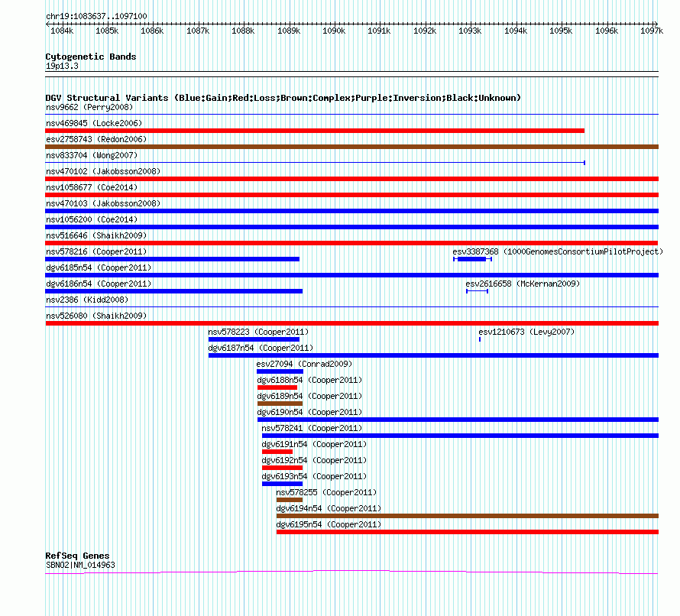
Task: Click the blue esv27094 (Conrad2009) bar
Action: (x=280, y=371)
